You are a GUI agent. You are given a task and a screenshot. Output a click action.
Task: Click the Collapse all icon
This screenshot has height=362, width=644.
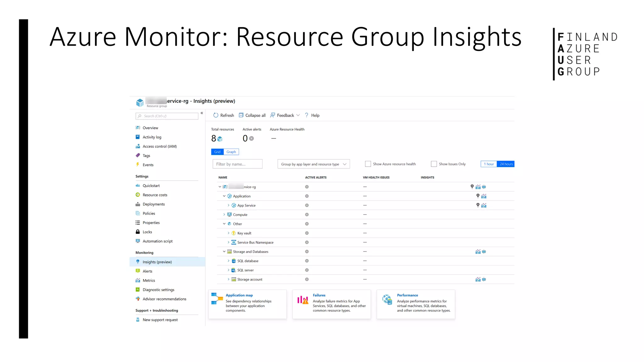click(x=241, y=115)
